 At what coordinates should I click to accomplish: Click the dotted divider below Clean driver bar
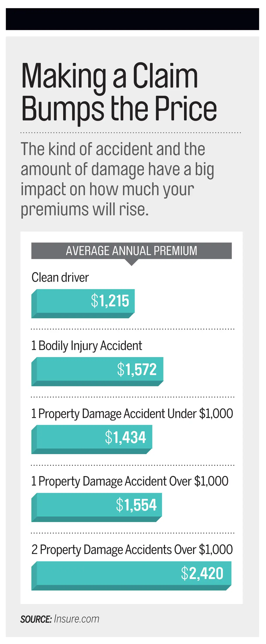[132, 329]
